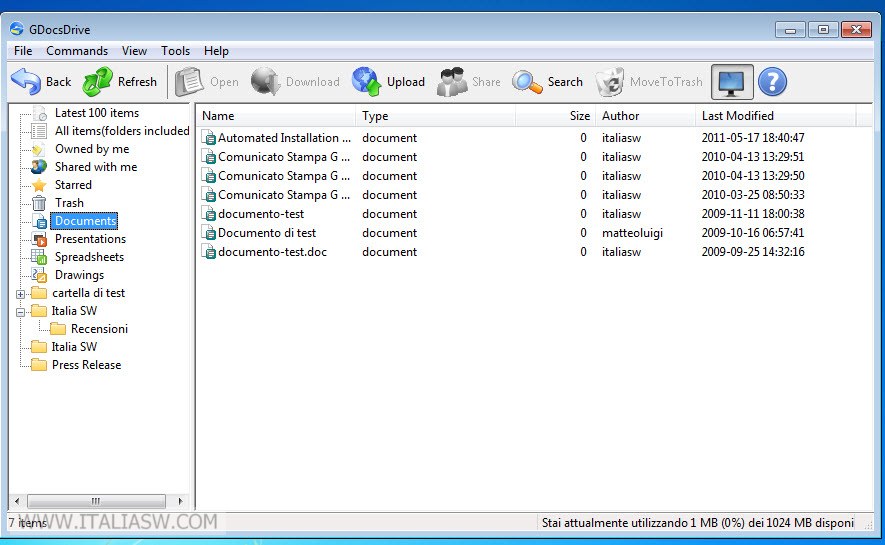Click the Recensioni folder icon
885x545 pixels.
click(58, 329)
